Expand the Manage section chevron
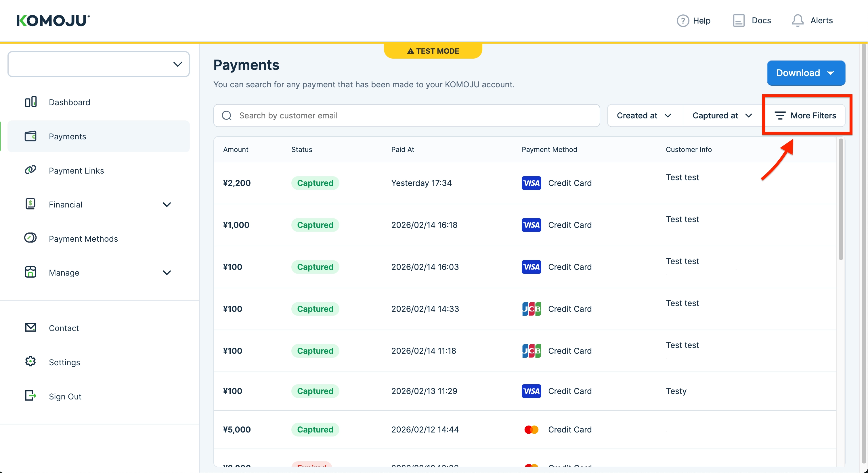Viewport: 868px width, 473px height. pyautogui.click(x=167, y=273)
